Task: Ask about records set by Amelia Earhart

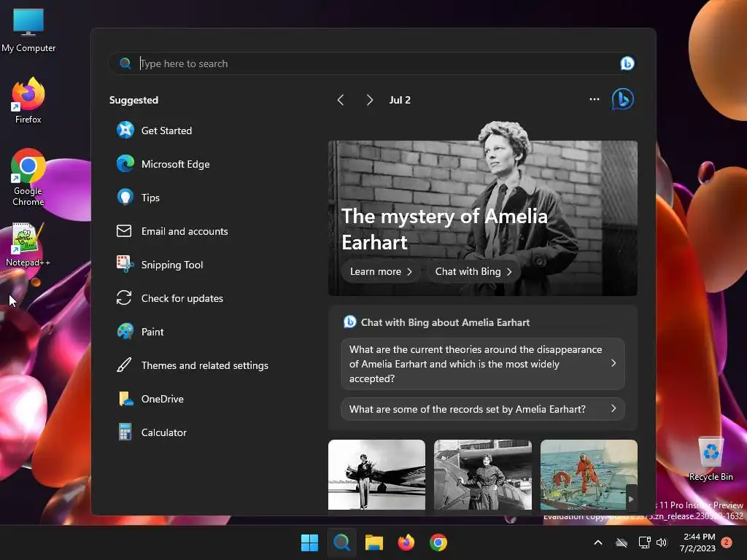Action: (483, 409)
